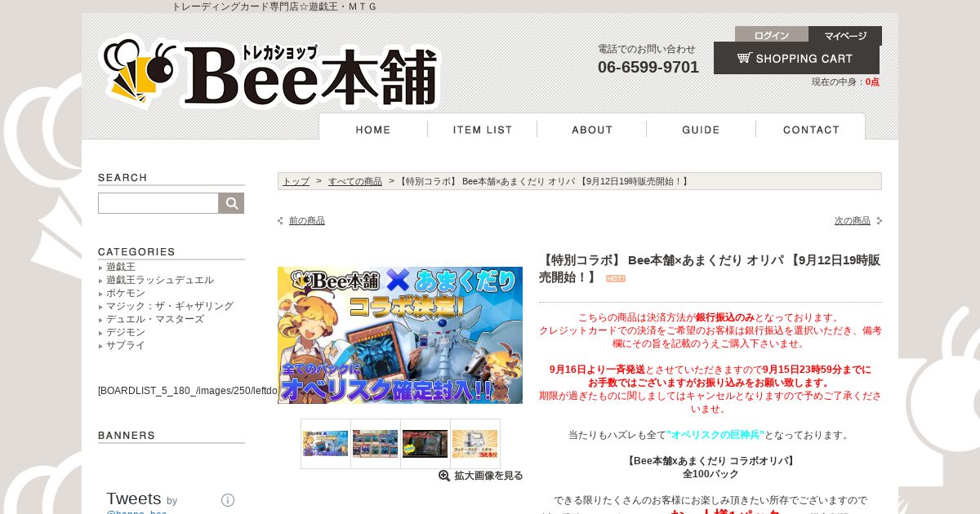Click トップ breadcrumb link
Screen dimensions: 980x514
(x=296, y=181)
